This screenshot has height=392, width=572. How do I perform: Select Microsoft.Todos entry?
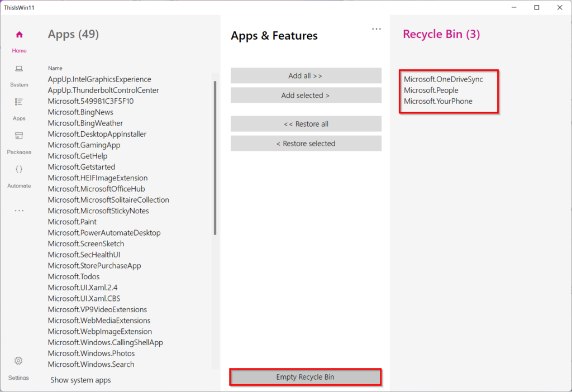pos(73,276)
